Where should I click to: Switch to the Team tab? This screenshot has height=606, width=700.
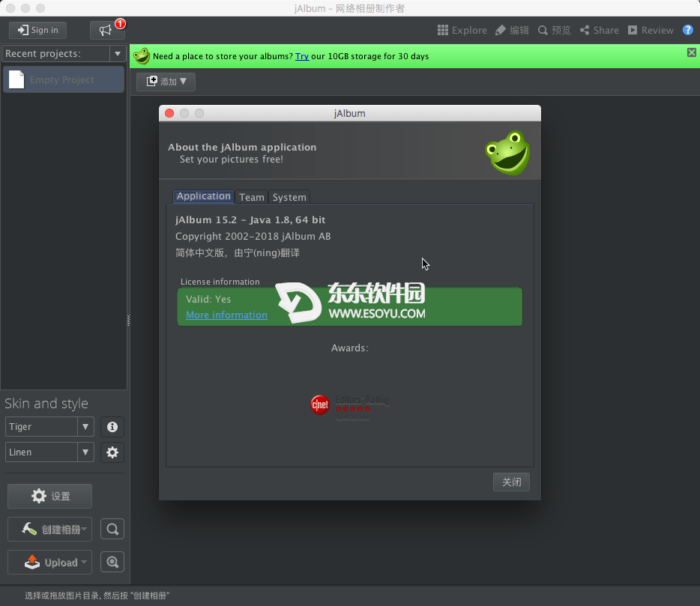251,197
